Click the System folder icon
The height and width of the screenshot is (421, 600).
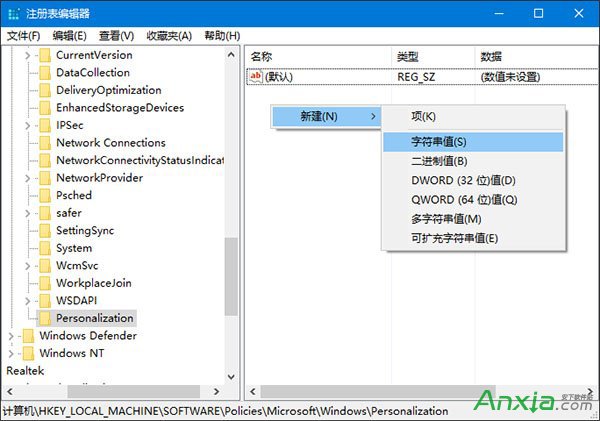click(x=45, y=248)
